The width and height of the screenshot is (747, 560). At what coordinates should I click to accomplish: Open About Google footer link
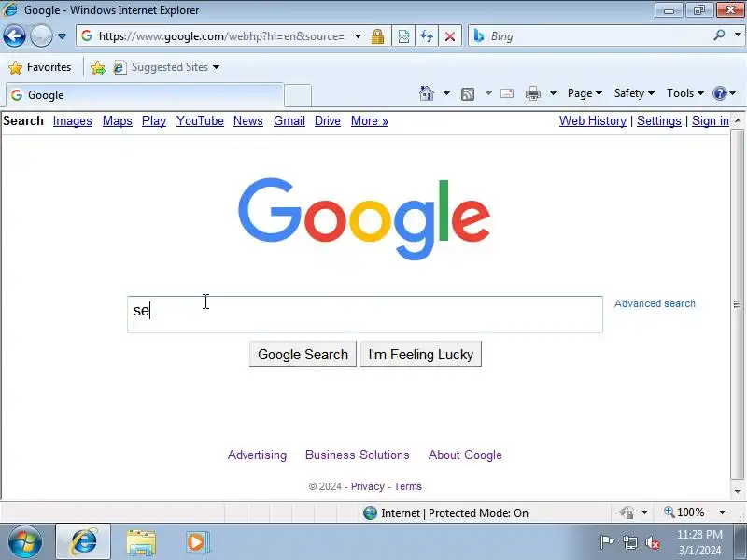465,455
